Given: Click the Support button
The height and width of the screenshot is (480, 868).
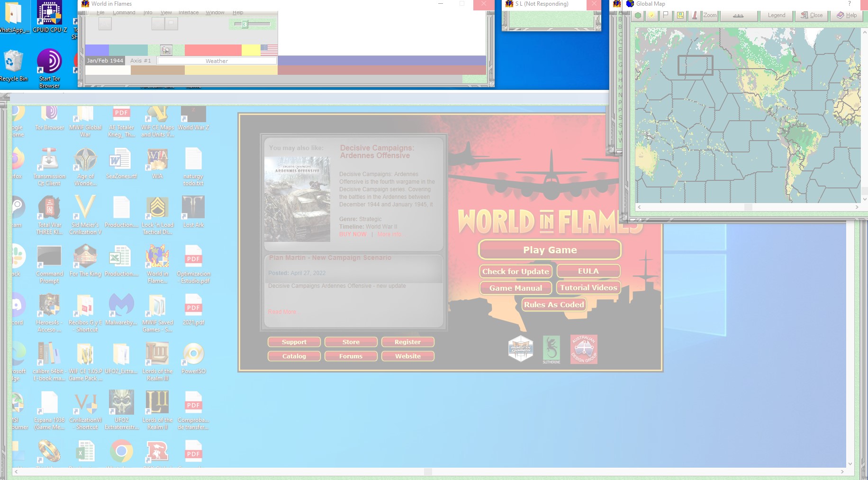Looking at the screenshot, I should click(x=294, y=342).
